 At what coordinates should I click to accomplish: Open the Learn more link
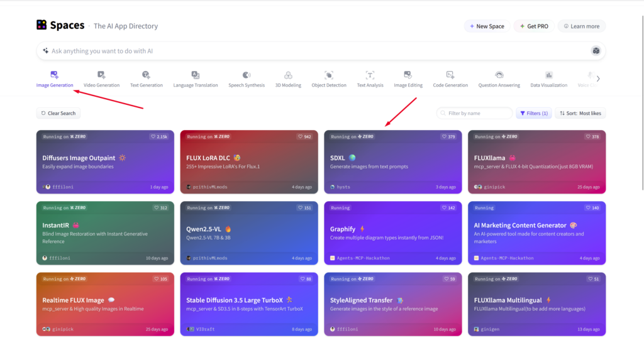click(x=582, y=26)
